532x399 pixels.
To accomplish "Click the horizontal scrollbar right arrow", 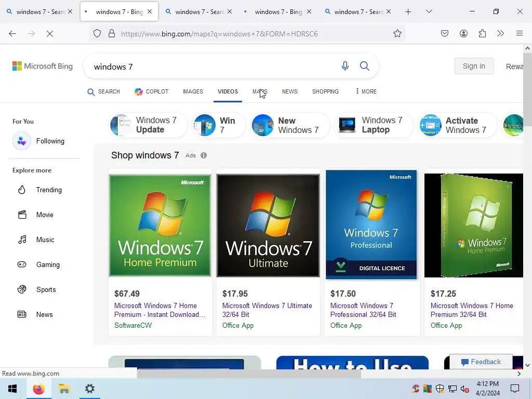I will click(519, 374).
